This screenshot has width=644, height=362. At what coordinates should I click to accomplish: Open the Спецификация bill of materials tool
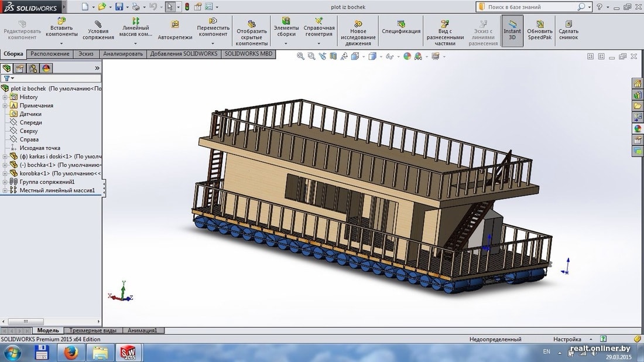pyautogui.click(x=401, y=24)
